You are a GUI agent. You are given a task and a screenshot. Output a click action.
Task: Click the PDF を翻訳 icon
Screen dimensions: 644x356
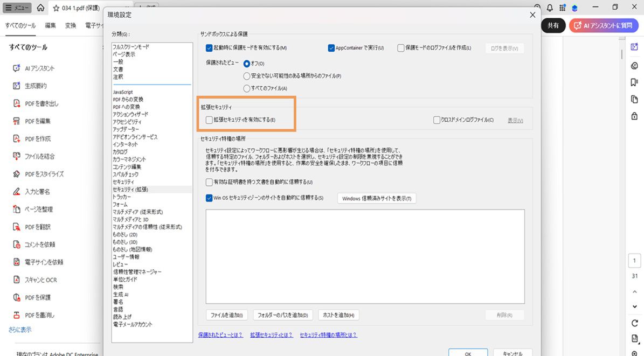[16, 227]
